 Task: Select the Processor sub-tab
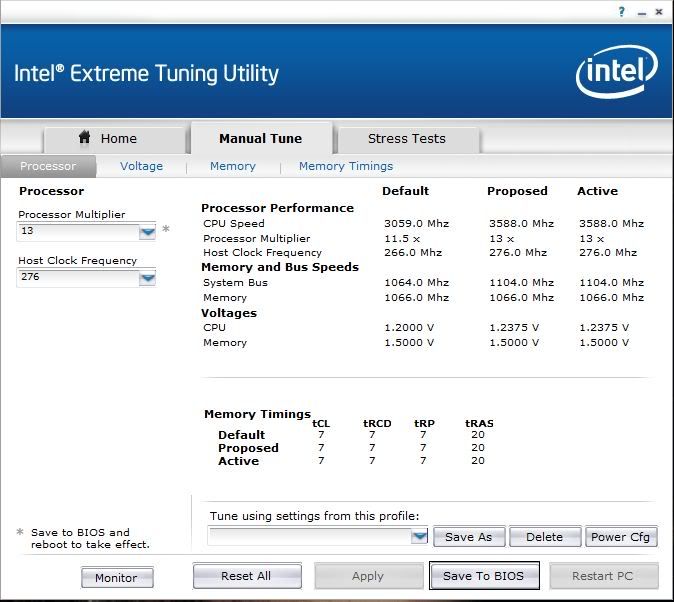pyautogui.click(x=48, y=166)
